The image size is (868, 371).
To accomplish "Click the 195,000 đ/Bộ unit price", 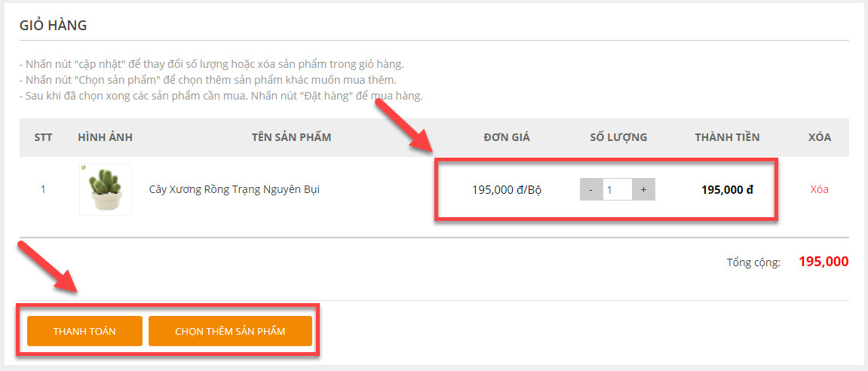I will tap(507, 190).
